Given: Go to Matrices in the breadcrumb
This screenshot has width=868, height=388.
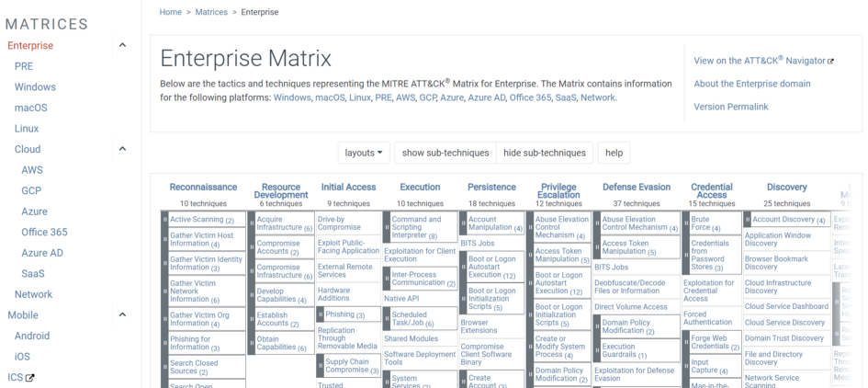Looking at the screenshot, I should [x=211, y=12].
